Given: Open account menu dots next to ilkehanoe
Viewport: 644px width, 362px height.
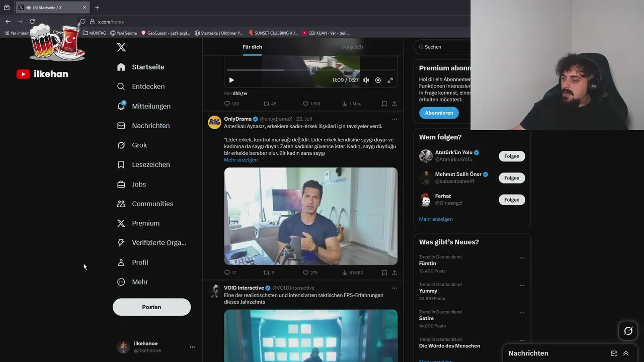Looking at the screenshot, I should (x=192, y=347).
